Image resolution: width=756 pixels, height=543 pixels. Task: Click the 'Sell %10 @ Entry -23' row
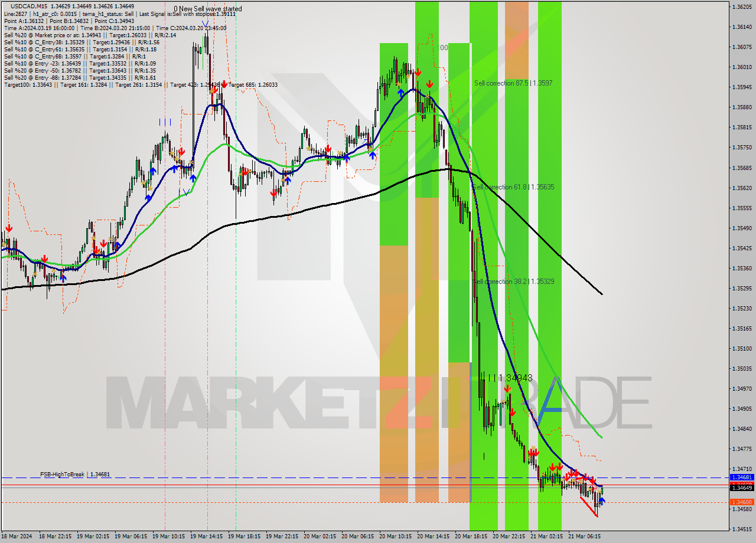(80, 63)
